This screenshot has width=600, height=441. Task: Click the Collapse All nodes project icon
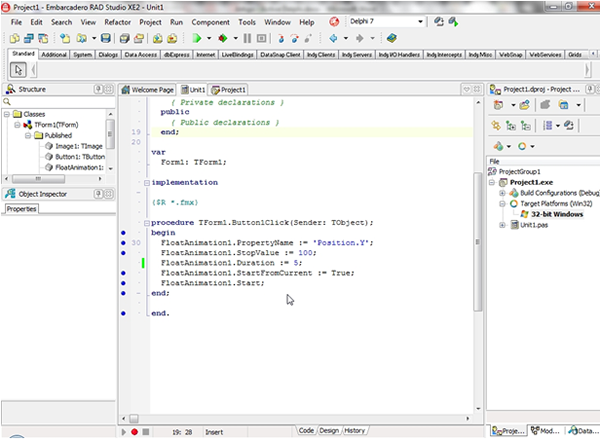[x=525, y=126]
